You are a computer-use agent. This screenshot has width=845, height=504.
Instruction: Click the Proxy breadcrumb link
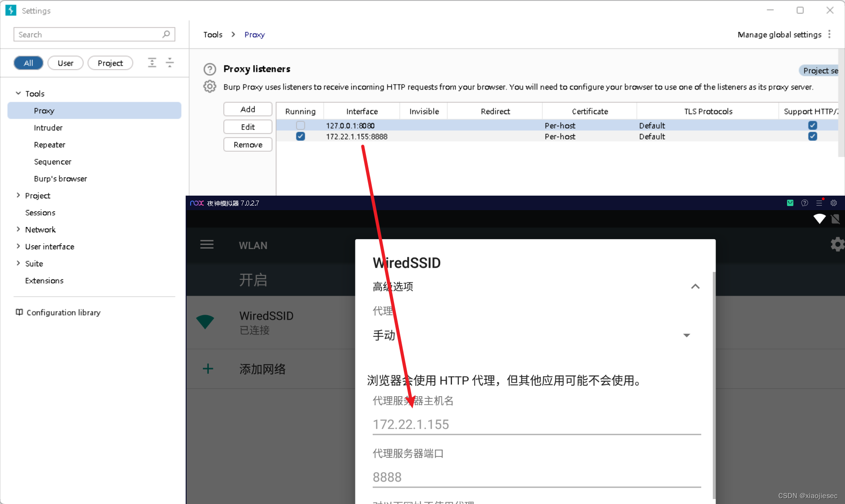[x=254, y=34]
